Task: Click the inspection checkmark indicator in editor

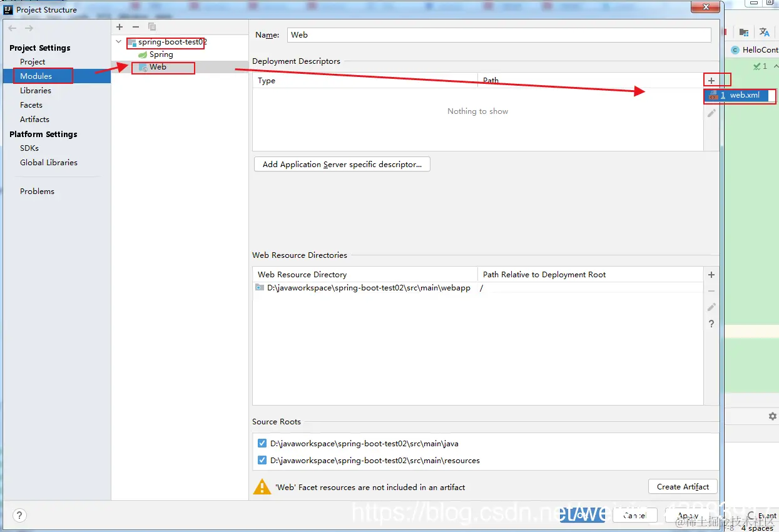Action: [760, 66]
